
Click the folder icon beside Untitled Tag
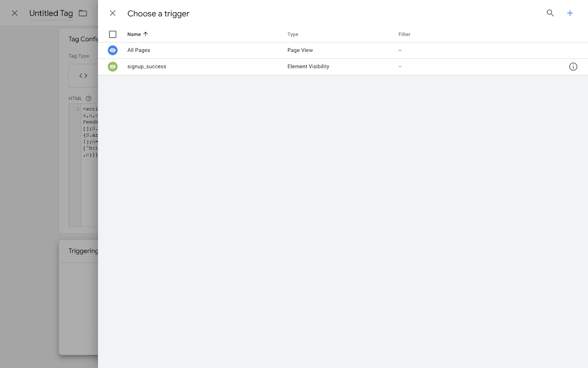click(83, 13)
